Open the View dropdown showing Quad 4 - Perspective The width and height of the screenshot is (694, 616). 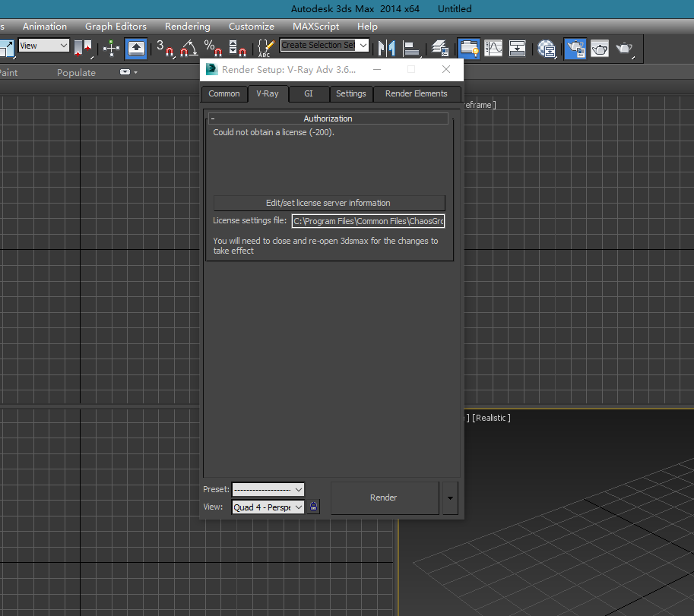[268, 507]
